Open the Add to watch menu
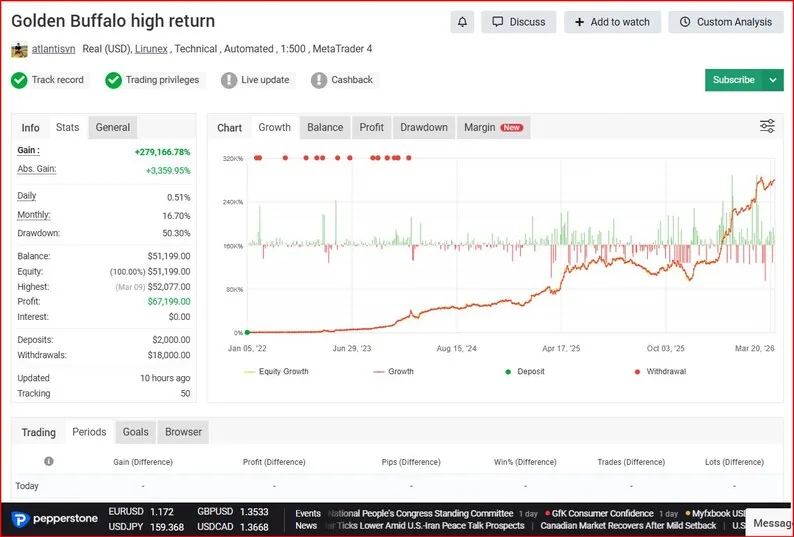Screen dimensions: 794x537 coord(612,22)
